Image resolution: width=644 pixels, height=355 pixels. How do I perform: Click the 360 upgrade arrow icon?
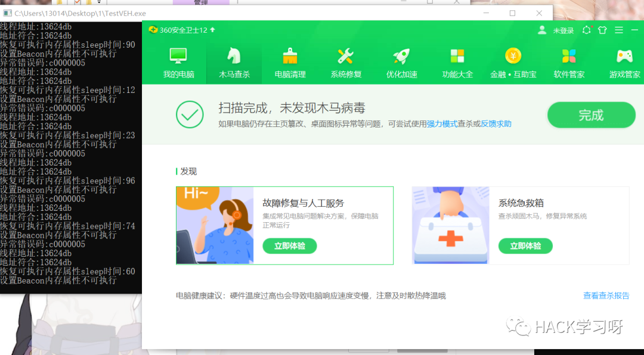coord(212,30)
